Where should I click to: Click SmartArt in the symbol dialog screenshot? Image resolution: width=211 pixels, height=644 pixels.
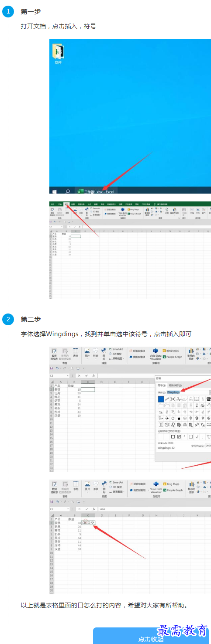[x=116, y=349]
